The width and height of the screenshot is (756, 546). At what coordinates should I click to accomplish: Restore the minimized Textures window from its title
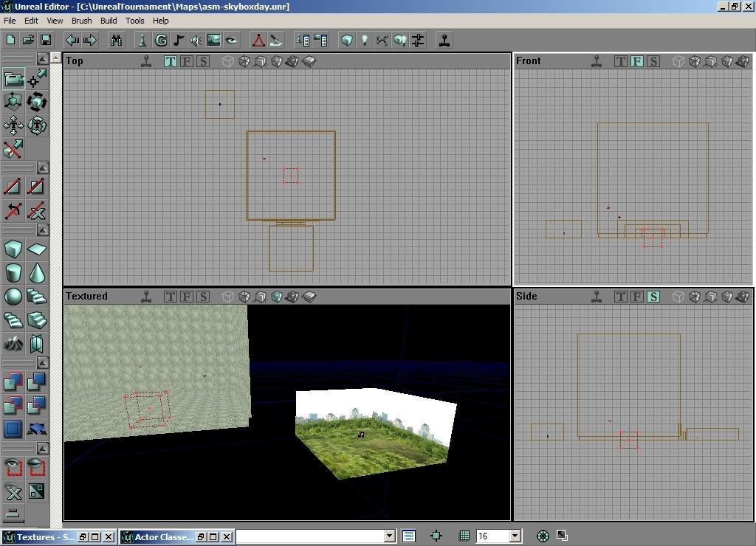point(43,537)
